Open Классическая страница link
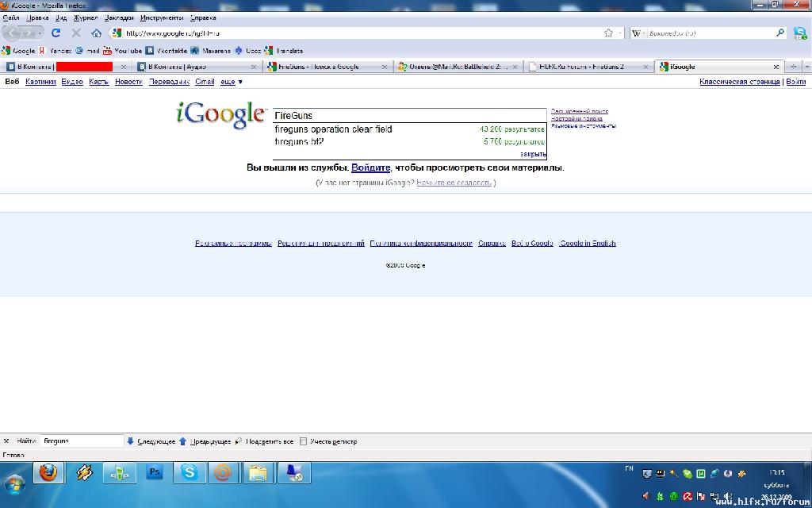This screenshot has height=508, width=812. click(x=740, y=82)
